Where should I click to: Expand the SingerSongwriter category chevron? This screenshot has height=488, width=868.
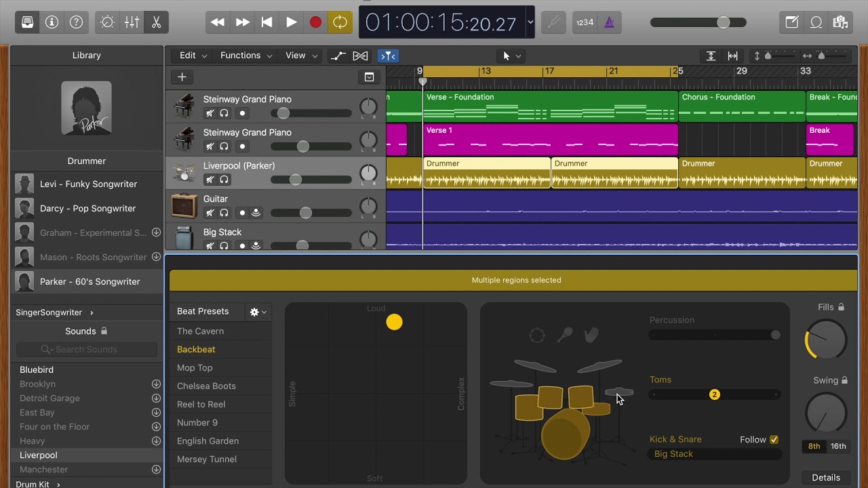click(92, 312)
